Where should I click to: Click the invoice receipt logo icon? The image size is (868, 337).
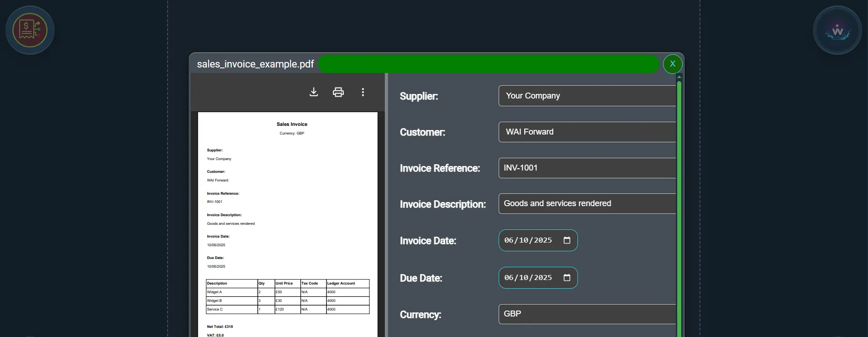30,30
